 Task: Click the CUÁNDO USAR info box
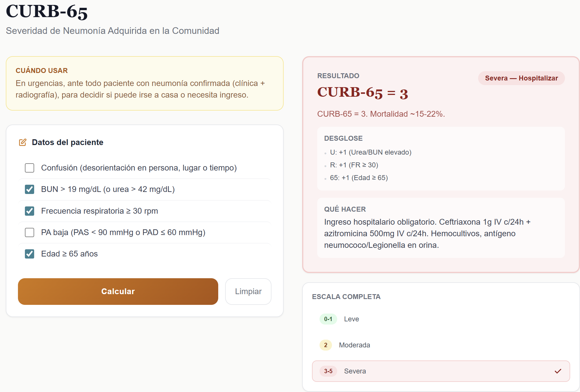coord(145,83)
